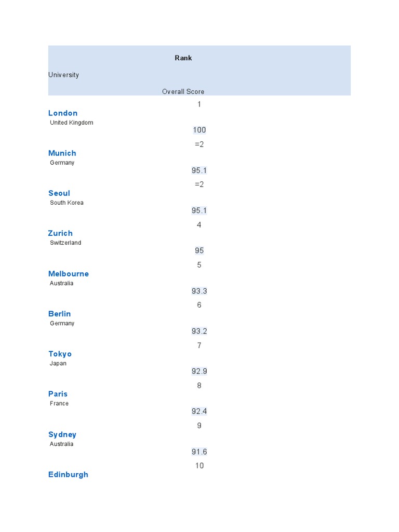Open the Melbourne link
This screenshot has width=399, height=532.
click(x=69, y=274)
